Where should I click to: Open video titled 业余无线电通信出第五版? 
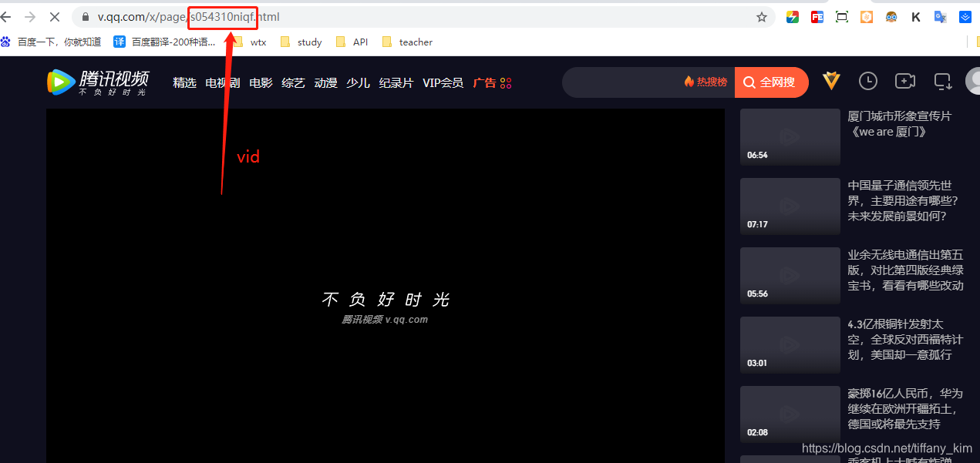pyautogui.click(x=906, y=270)
